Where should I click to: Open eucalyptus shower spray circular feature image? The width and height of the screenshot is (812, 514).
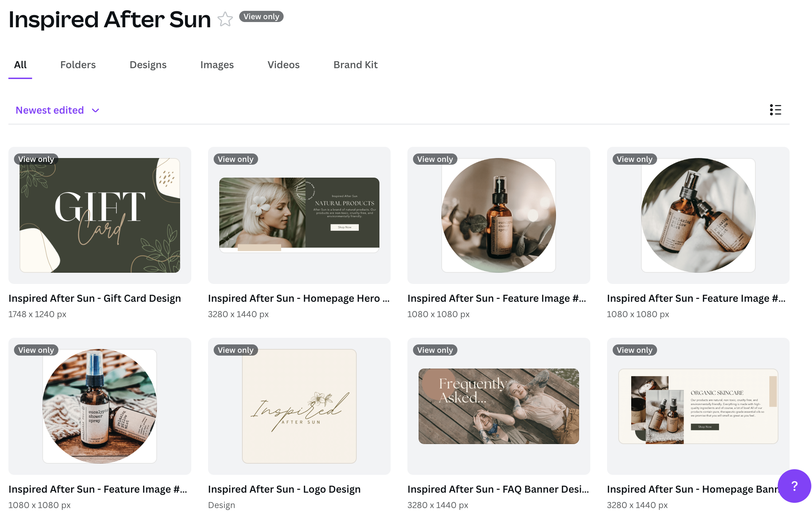[498, 215]
